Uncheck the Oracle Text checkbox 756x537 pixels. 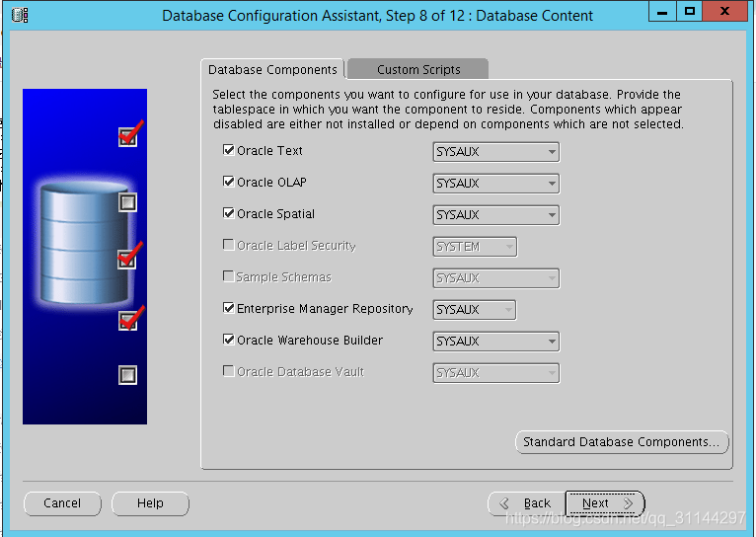point(229,150)
